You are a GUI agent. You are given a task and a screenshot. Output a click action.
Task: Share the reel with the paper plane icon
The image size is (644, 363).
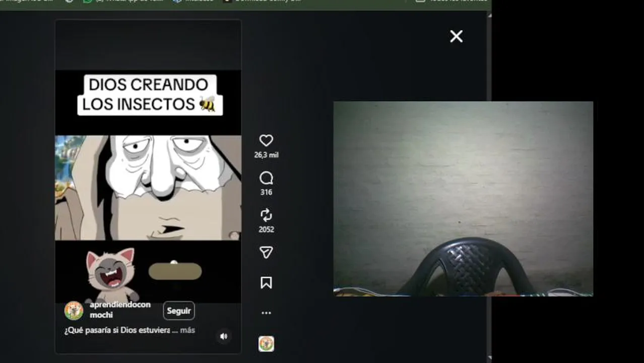click(x=266, y=253)
